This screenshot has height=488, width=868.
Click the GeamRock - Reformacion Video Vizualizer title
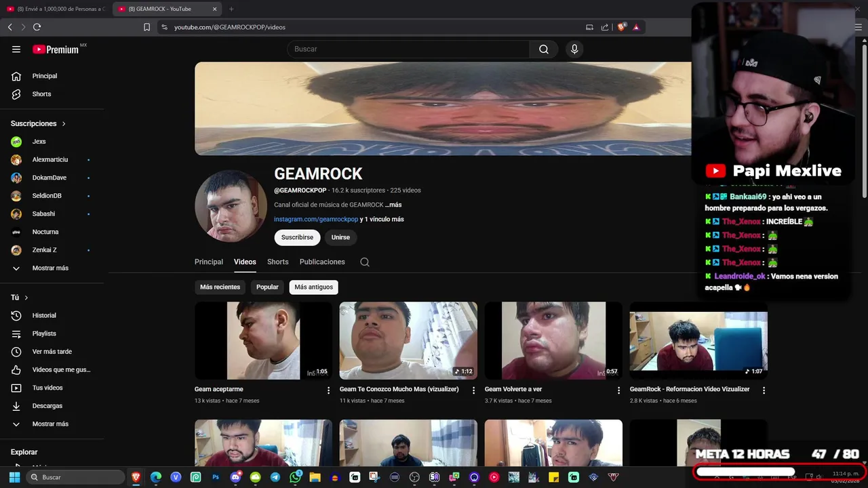(x=690, y=389)
